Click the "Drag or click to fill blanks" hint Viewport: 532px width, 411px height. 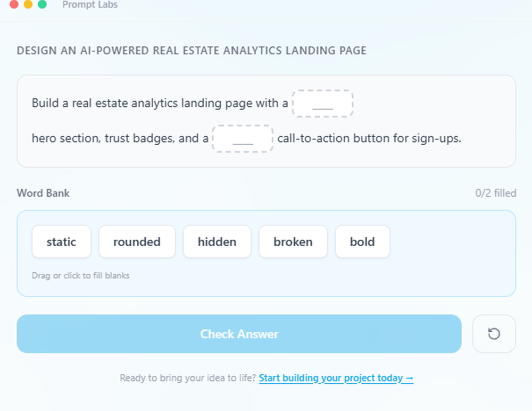(81, 275)
